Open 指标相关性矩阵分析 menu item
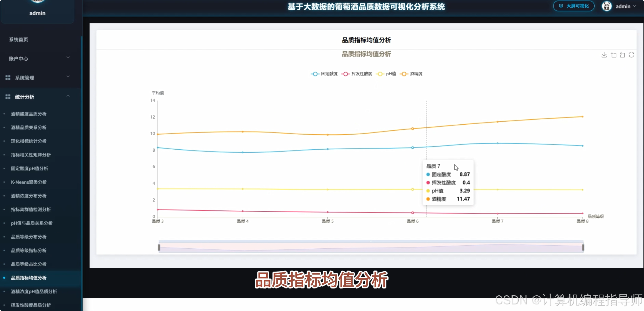This screenshot has height=311, width=644. point(31,155)
